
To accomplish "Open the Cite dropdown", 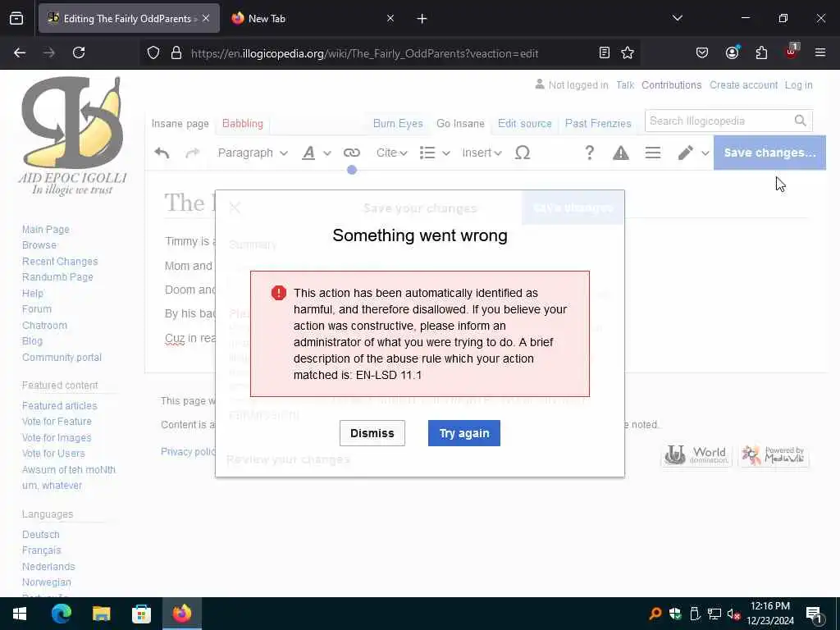I will (x=391, y=153).
